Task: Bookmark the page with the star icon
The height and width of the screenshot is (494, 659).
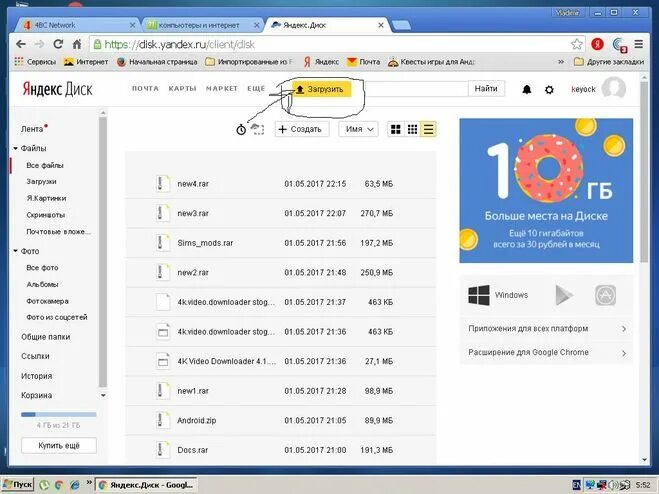Action: tap(577, 44)
